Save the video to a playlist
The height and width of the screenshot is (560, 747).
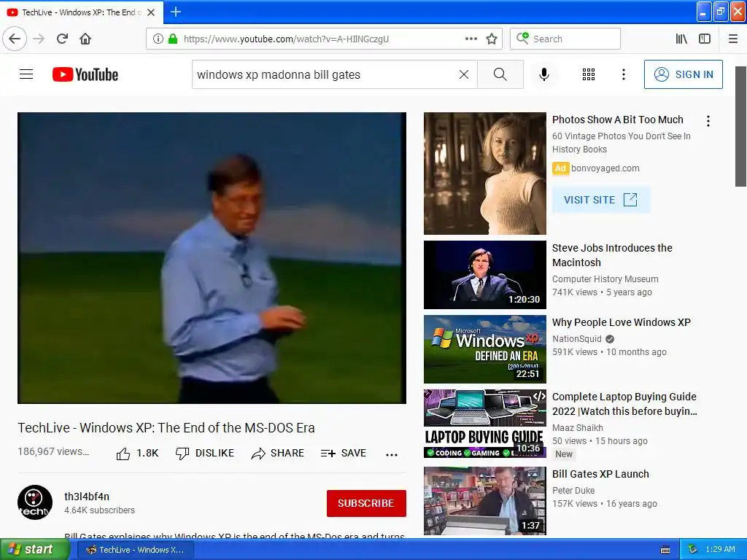344,454
